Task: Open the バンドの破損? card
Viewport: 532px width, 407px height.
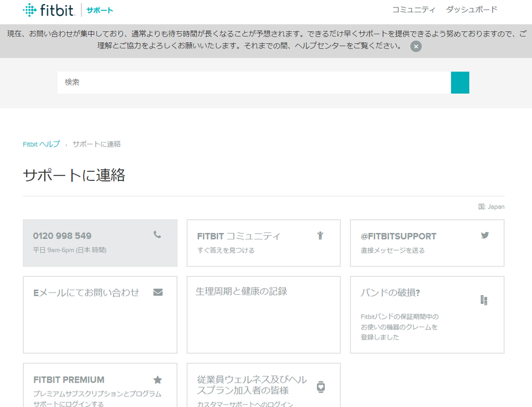Action: pos(427,315)
